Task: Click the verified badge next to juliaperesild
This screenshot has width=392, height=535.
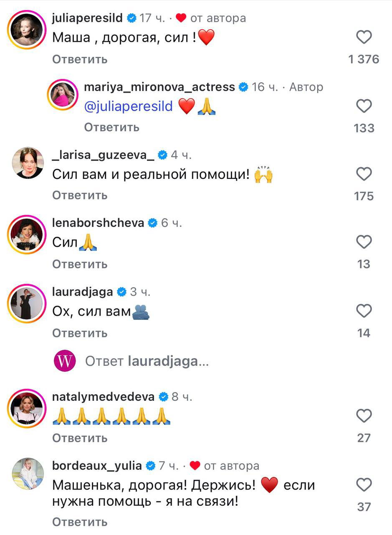Action: 132,18
